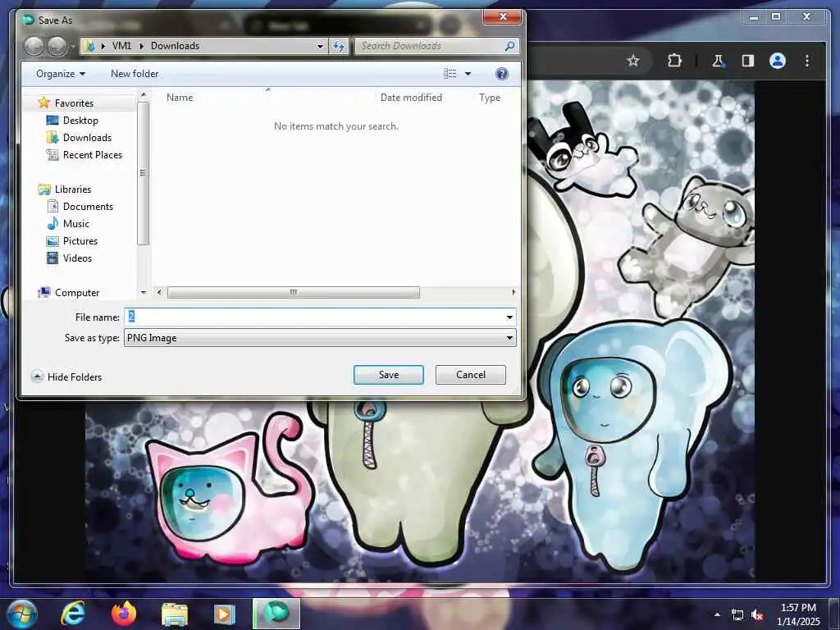Select Libraries in the navigation pane

tap(73, 189)
